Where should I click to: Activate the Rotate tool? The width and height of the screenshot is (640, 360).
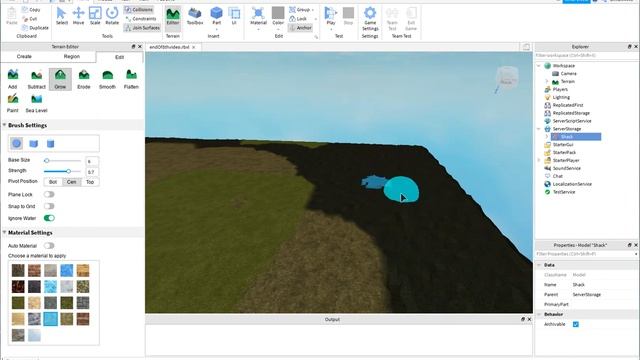112,16
